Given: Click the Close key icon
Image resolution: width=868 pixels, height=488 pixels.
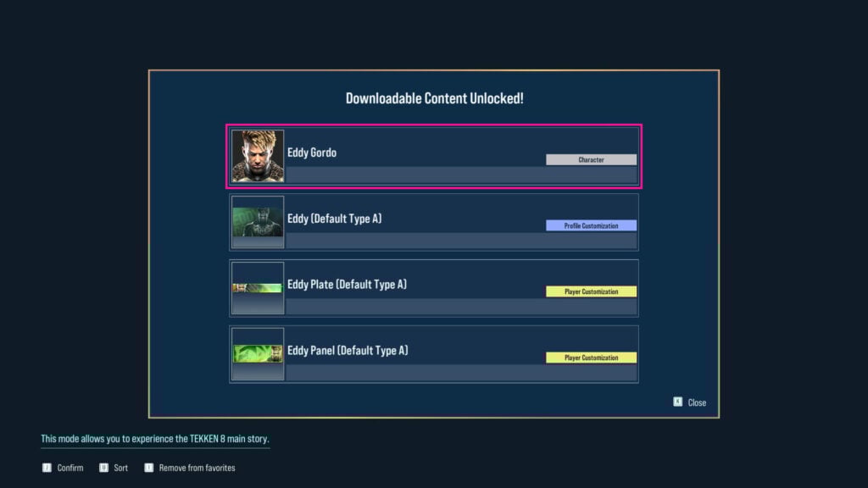Looking at the screenshot, I should point(677,402).
